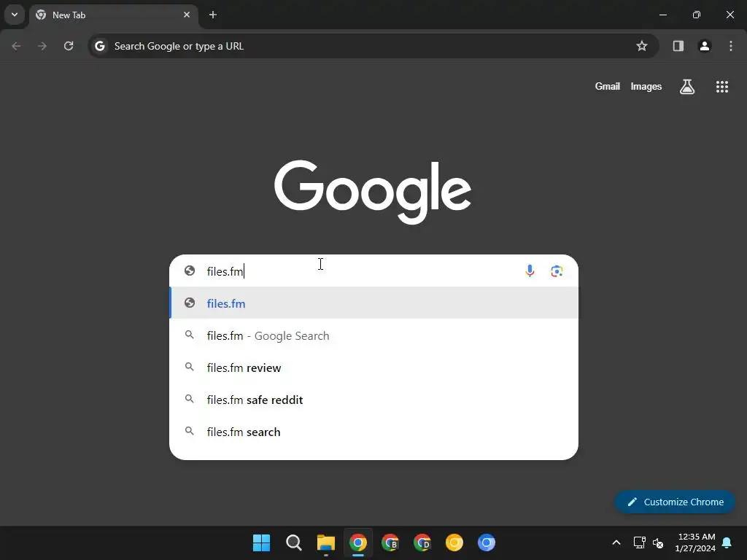The width and height of the screenshot is (747, 560).
Task: Go forward using the forward arrow
Action: coord(42,46)
